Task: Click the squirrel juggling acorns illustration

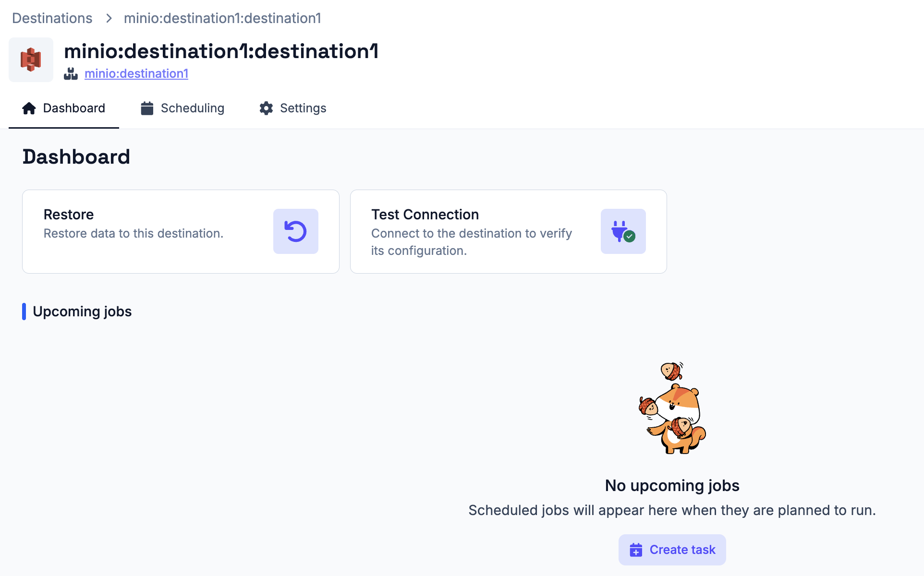Action: point(672,408)
